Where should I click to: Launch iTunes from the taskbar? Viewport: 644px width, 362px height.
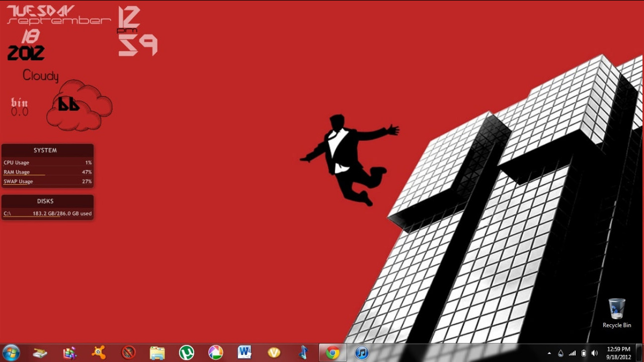pyautogui.click(x=362, y=352)
